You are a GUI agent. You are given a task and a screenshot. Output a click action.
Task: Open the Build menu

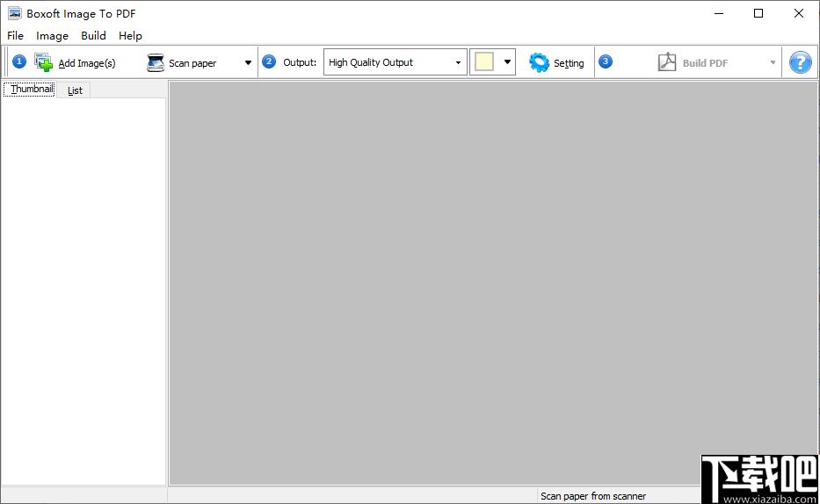93,36
